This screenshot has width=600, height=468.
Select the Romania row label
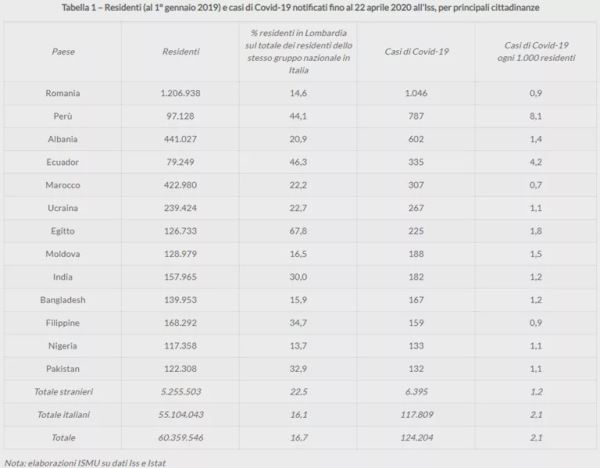pyautogui.click(x=63, y=93)
